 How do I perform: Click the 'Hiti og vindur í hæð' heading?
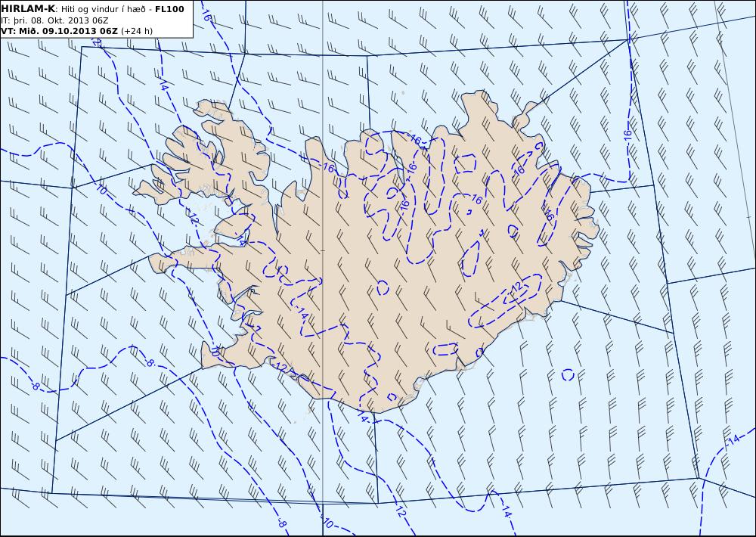tap(103, 9)
